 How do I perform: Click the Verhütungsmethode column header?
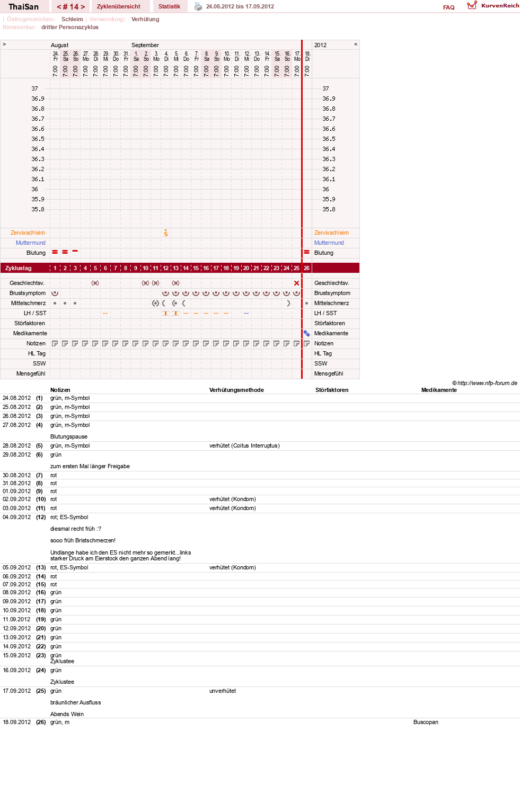pyautogui.click(x=236, y=390)
